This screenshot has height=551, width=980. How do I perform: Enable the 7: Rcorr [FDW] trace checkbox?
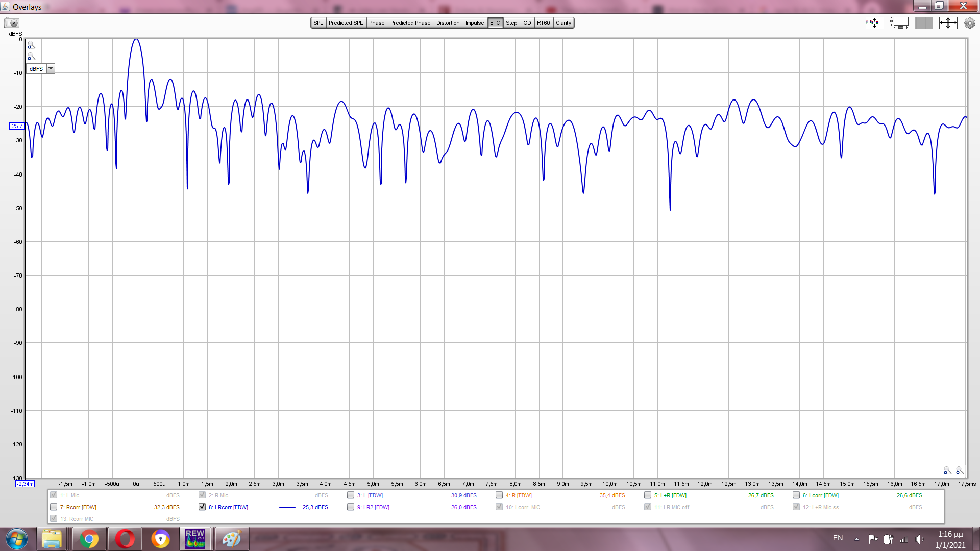(54, 507)
